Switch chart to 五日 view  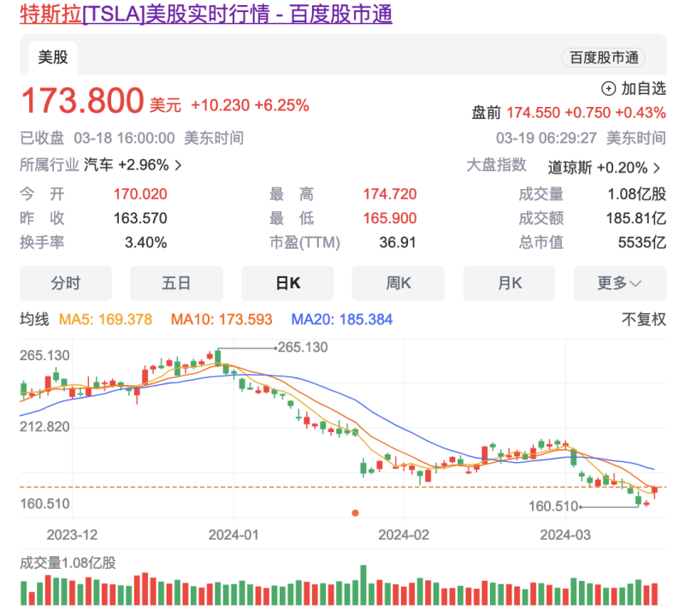point(176,283)
